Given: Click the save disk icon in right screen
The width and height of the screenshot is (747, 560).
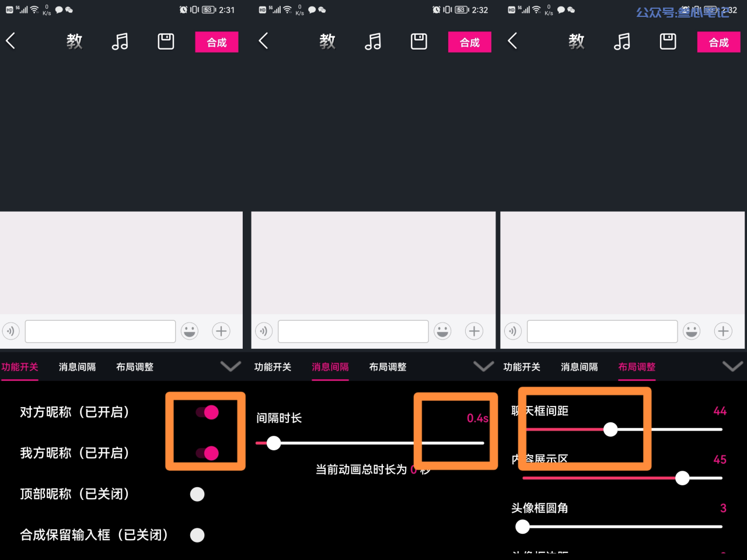Looking at the screenshot, I should point(668,41).
